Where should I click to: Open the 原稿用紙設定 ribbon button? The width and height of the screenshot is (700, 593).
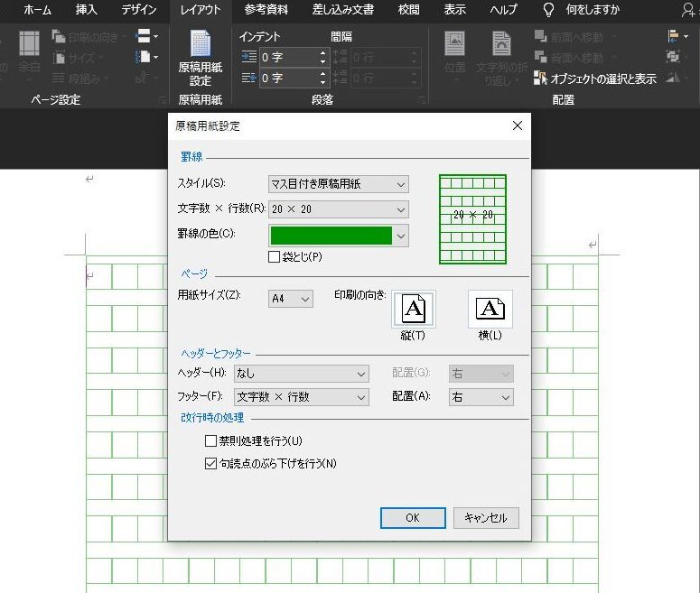tap(200, 58)
